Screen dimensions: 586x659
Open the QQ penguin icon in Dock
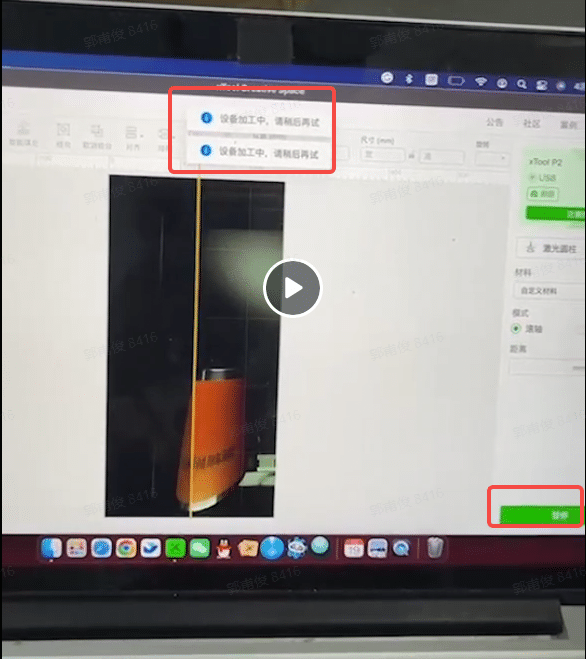[x=224, y=548]
